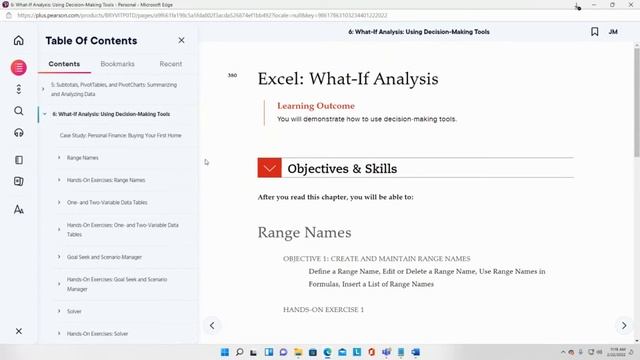Open the File Explorer taskbar icon
640x360 pixels.
[x=298, y=352]
